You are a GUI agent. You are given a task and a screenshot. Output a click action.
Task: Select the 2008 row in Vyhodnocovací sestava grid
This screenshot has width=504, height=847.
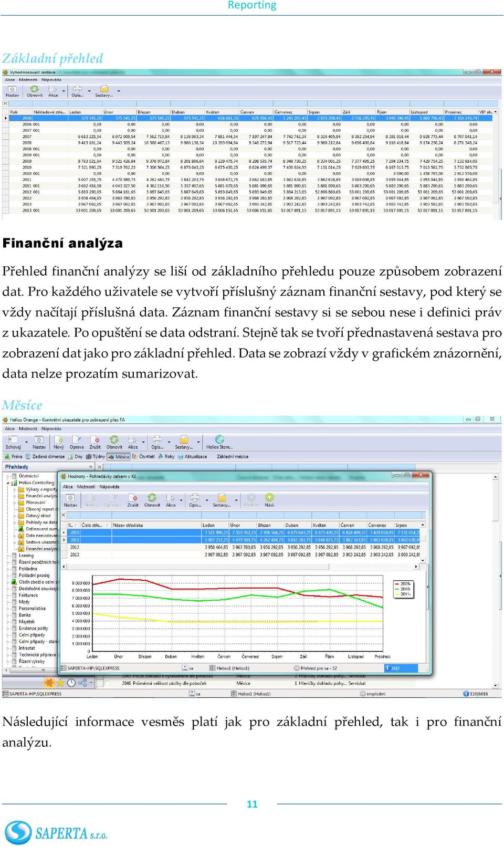[247, 143]
